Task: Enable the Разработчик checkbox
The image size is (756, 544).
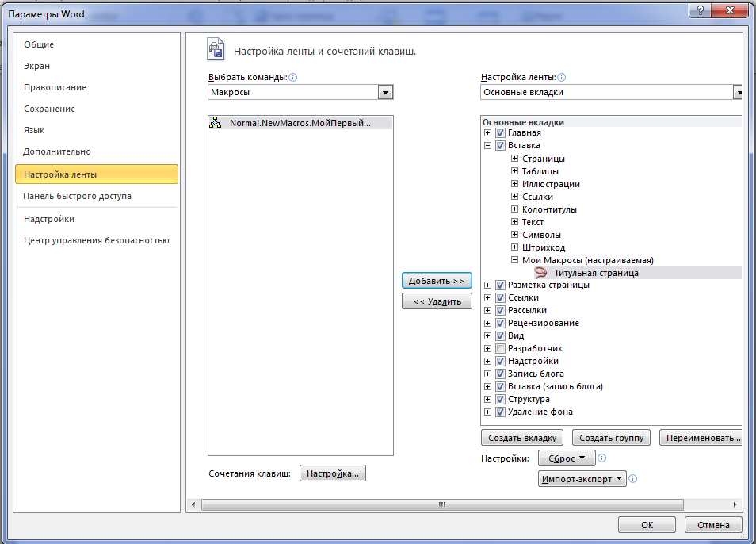Action: point(501,348)
